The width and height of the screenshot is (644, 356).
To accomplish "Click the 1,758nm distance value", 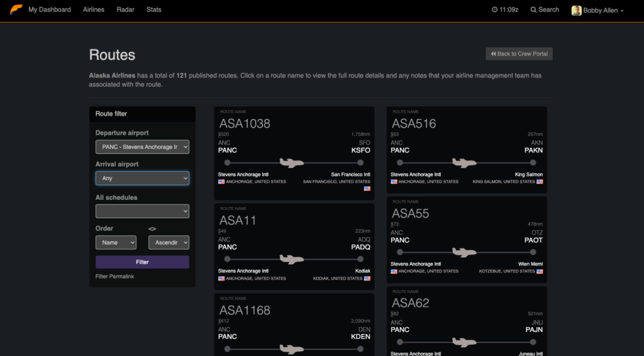I will [360, 134].
